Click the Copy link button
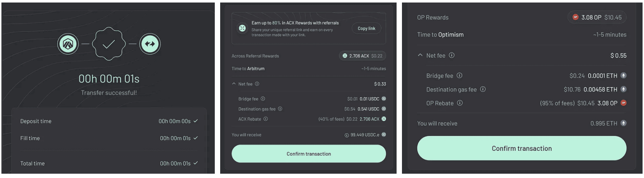The width and height of the screenshot is (644, 178). 366,28
